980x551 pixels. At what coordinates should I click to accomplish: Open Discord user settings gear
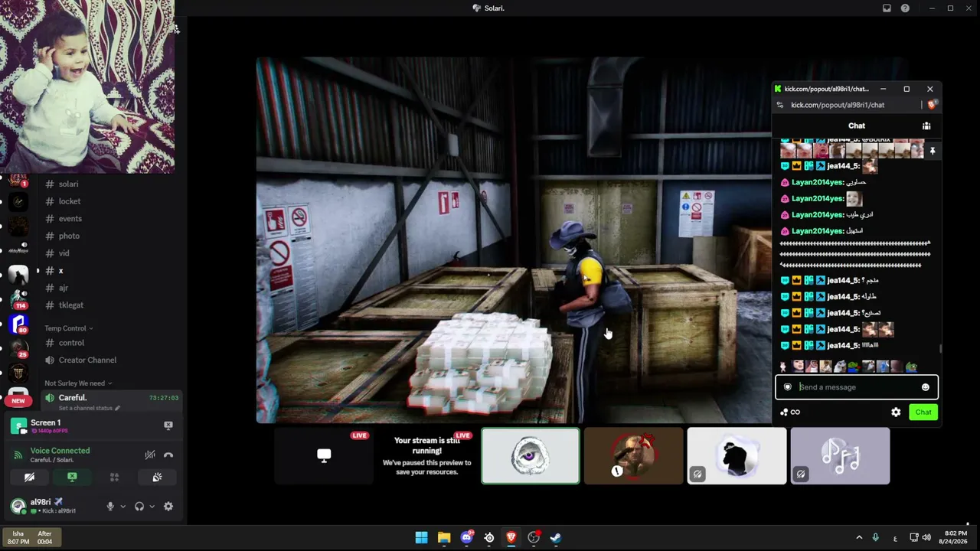[x=168, y=506]
